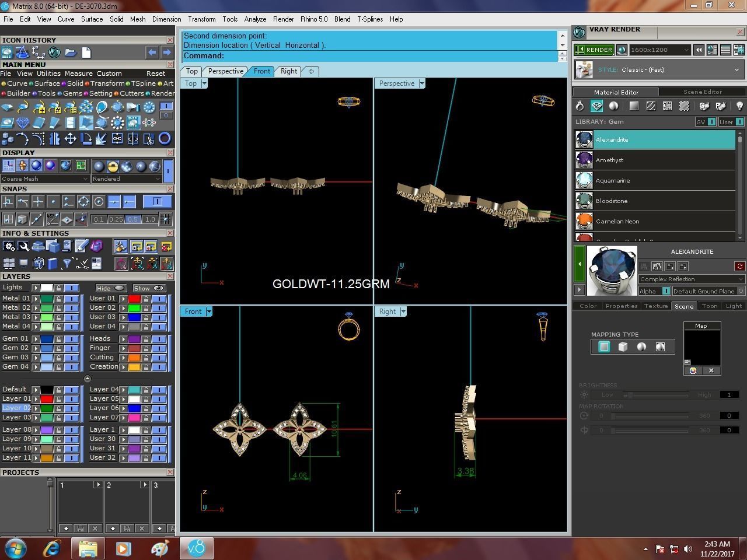Open Matrix v8 app in taskbar
This screenshot has height=560, width=747.
tap(197, 548)
